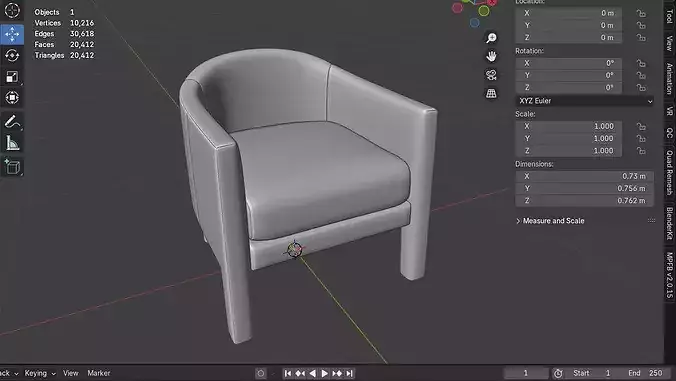The width and height of the screenshot is (676, 381).
Task: Click the Rotation Y field
Action: click(x=569, y=75)
